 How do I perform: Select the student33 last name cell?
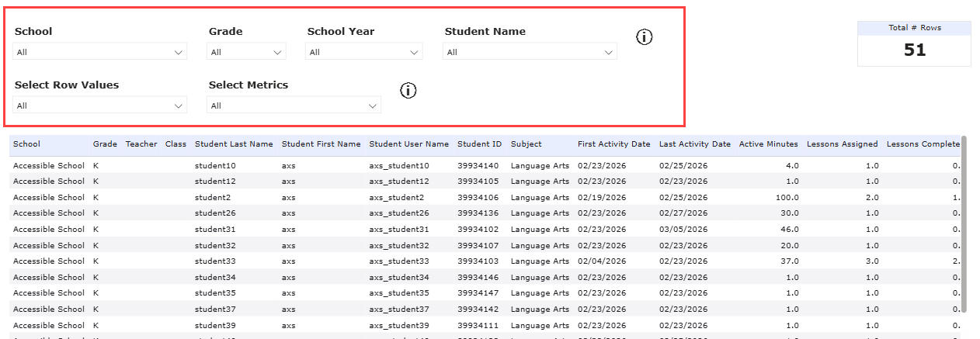click(215, 261)
